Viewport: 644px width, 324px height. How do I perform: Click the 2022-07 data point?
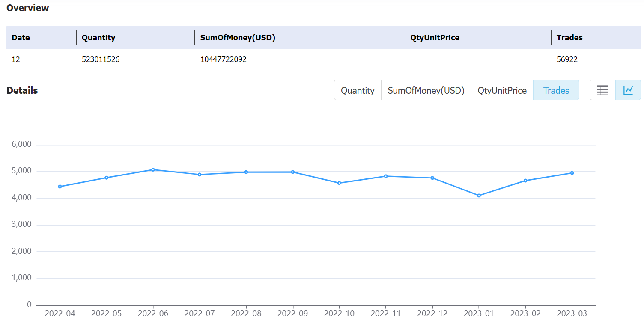200,175
